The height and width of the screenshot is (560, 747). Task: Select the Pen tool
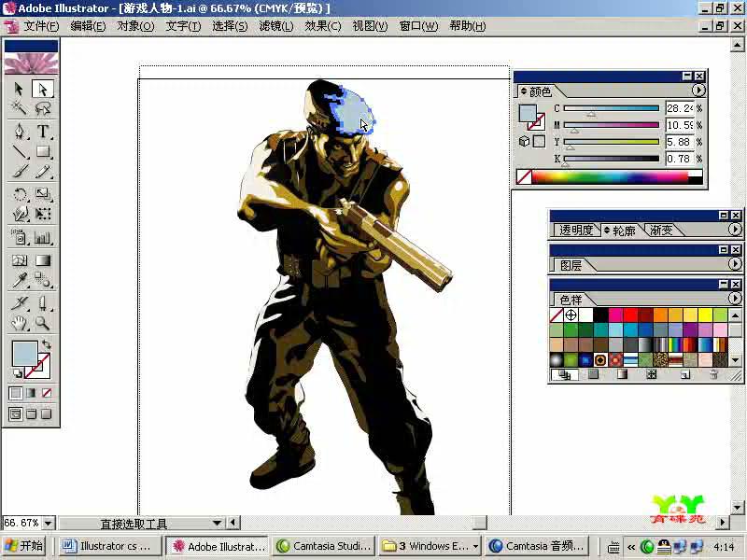(x=19, y=131)
